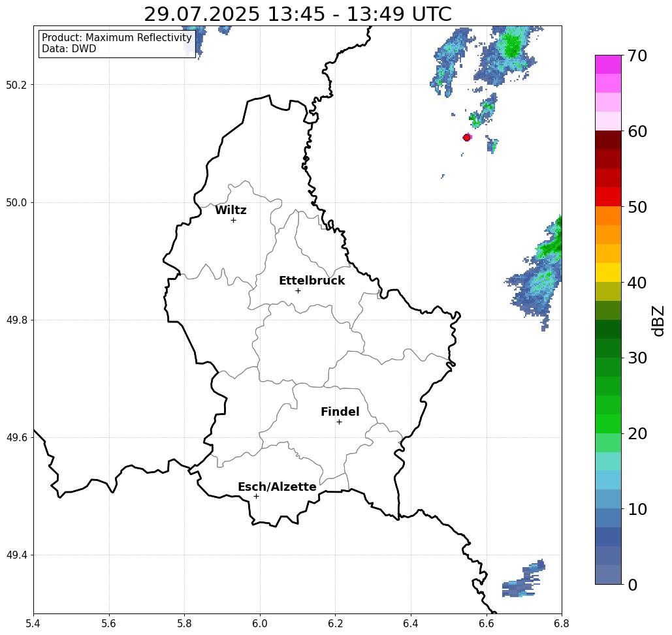Click the colorbar tick label 0
672x635 pixels.
pos(633,585)
